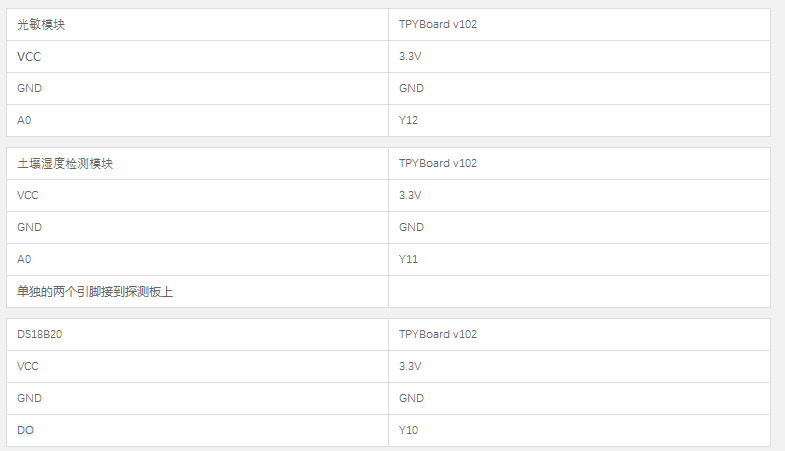
Task: Click the empty cell beside 单独的两个引脚接到探测板上
Action: pyautogui.click(x=579, y=291)
